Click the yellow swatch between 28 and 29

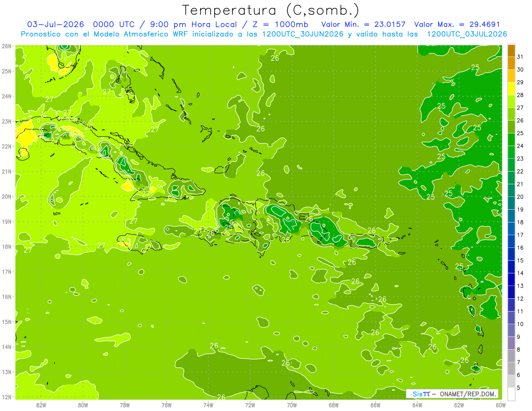(511, 89)
